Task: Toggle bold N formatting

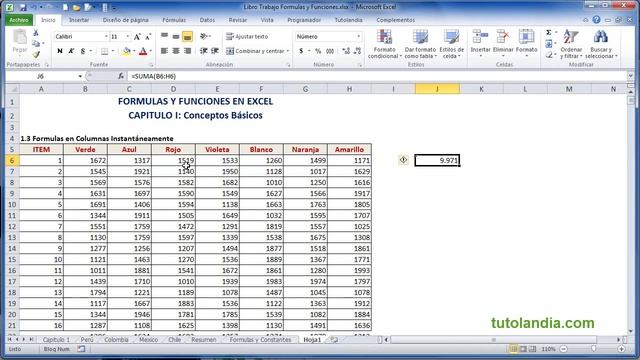Action: click(x=60, y=51)
